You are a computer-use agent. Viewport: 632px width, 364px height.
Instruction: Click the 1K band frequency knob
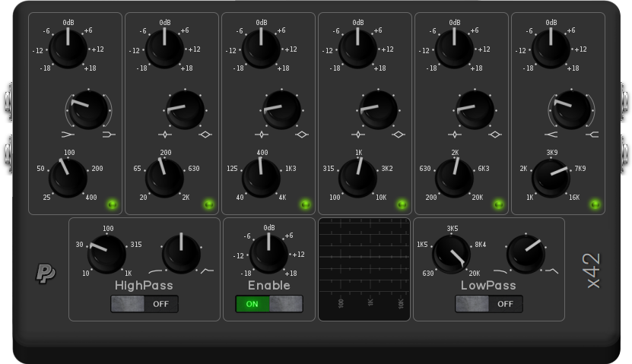tap(357, 179)
